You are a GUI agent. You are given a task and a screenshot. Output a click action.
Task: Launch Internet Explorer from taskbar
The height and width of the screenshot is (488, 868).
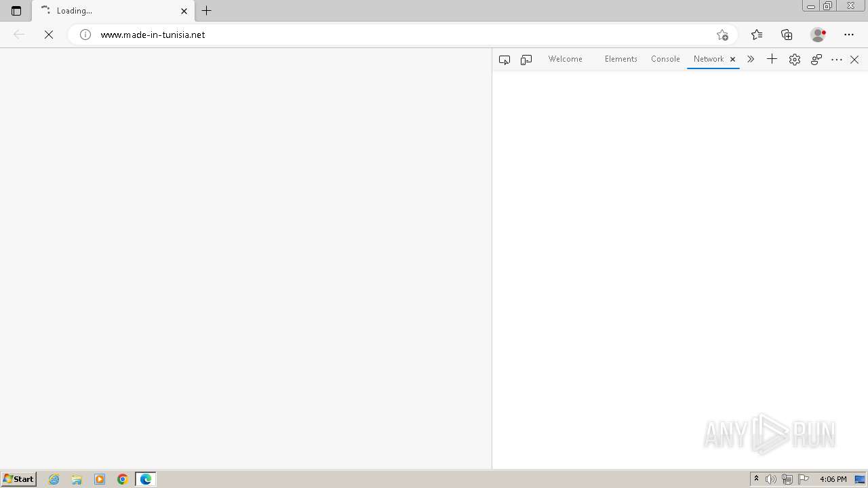point(54,479)
